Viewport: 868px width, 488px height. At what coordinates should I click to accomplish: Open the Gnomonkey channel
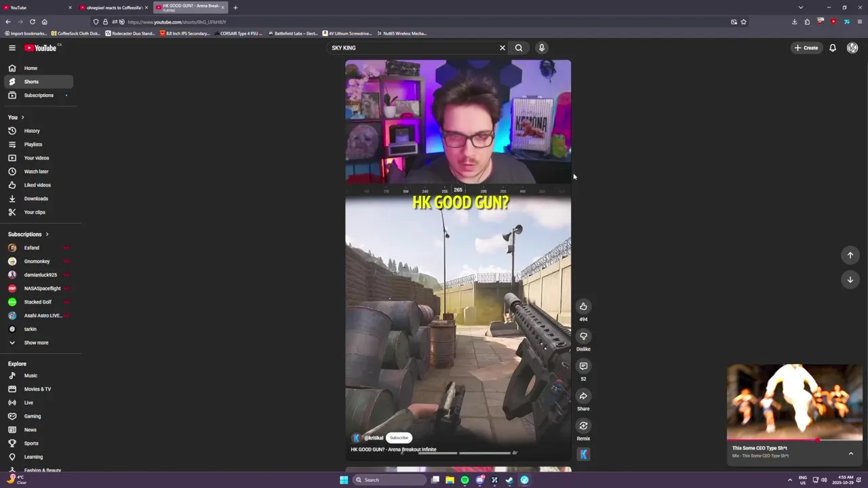tap(38, 261)
